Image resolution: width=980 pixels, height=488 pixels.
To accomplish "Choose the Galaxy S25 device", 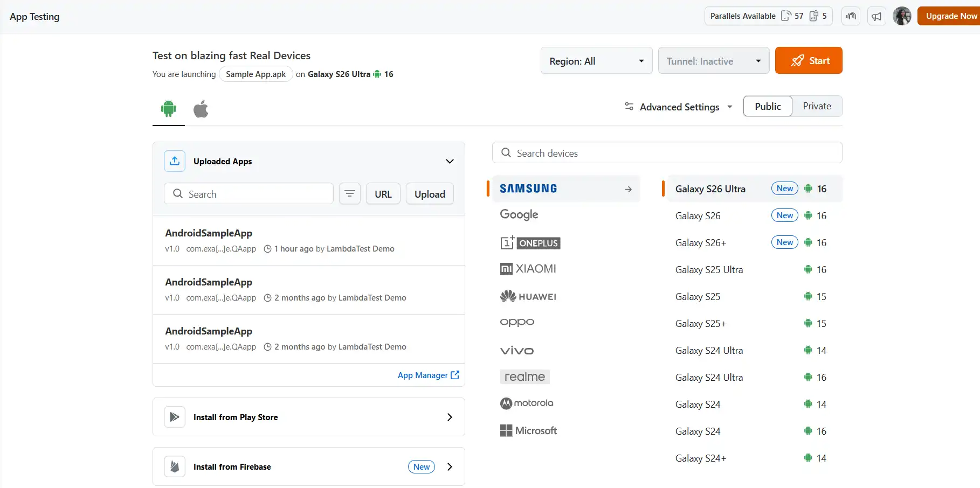I will point(755,296).
